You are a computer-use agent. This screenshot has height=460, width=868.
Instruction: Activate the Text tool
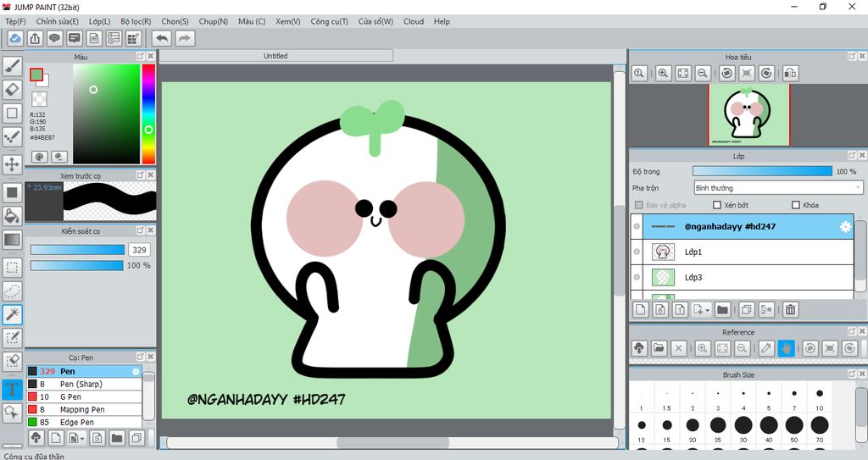pyautogui.click(x=13, y=390)
